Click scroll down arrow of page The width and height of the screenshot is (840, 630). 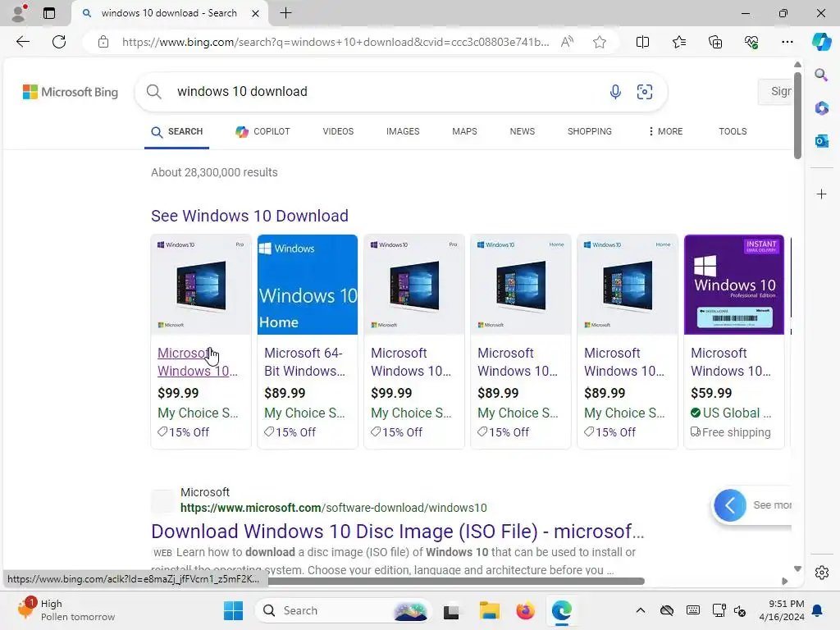coord(797,569)
